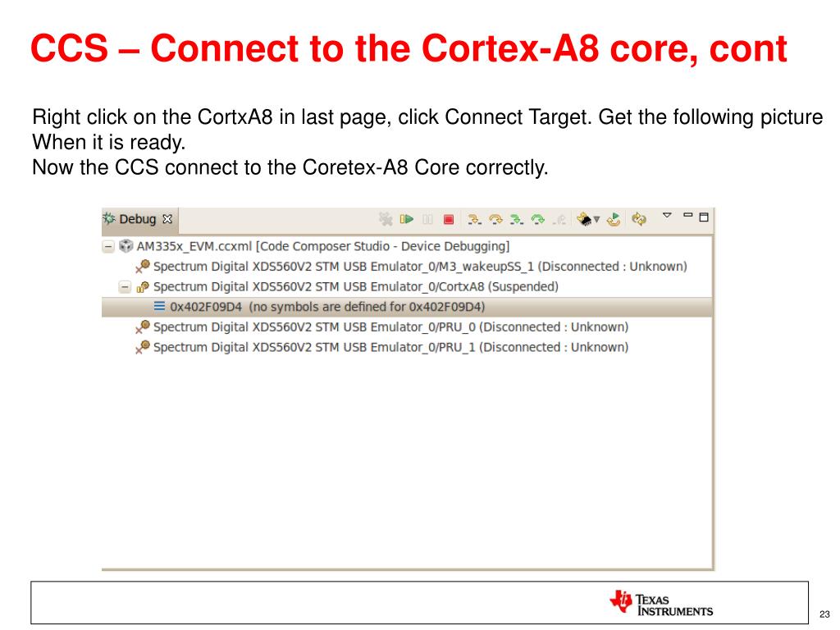Click the green Assembly Step Over icon
This screenshot has height=630, width=840.
click(537, 219)
